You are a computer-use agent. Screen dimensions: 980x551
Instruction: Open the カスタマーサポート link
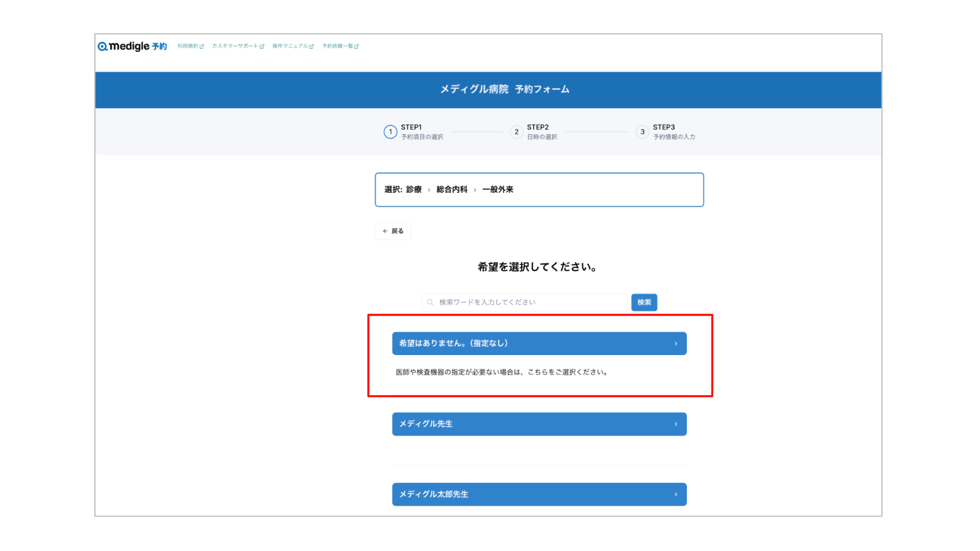[235, 46]
